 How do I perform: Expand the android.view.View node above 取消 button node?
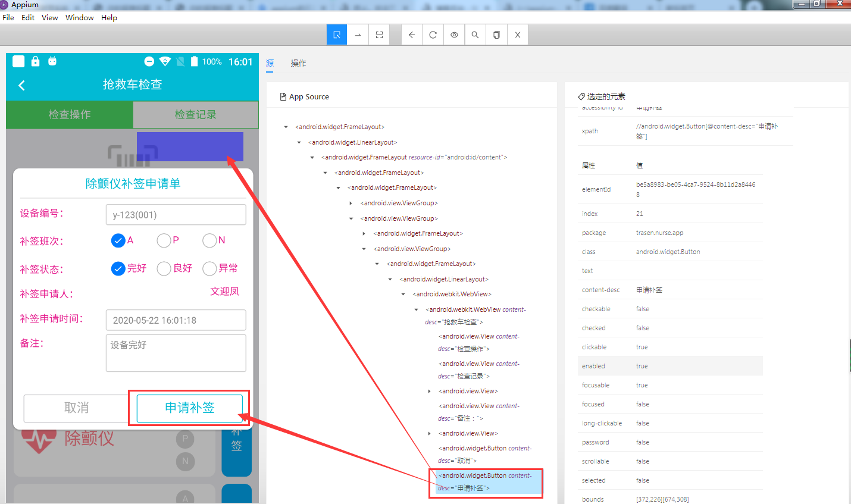[x=430, y=433]
